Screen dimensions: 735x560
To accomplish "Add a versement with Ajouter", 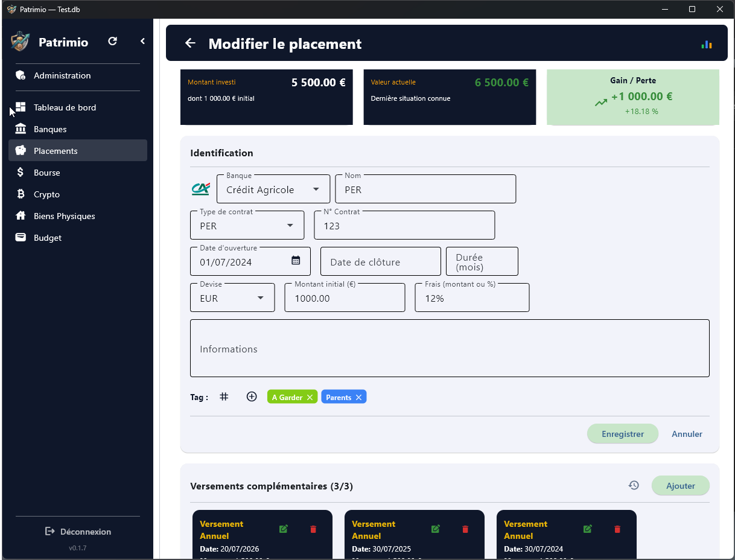I will pyautogui.click(x=681, y=486).
